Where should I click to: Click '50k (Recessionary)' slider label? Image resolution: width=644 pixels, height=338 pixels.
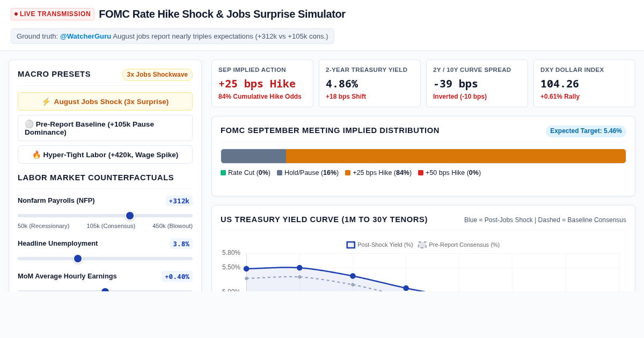point(43,226)
